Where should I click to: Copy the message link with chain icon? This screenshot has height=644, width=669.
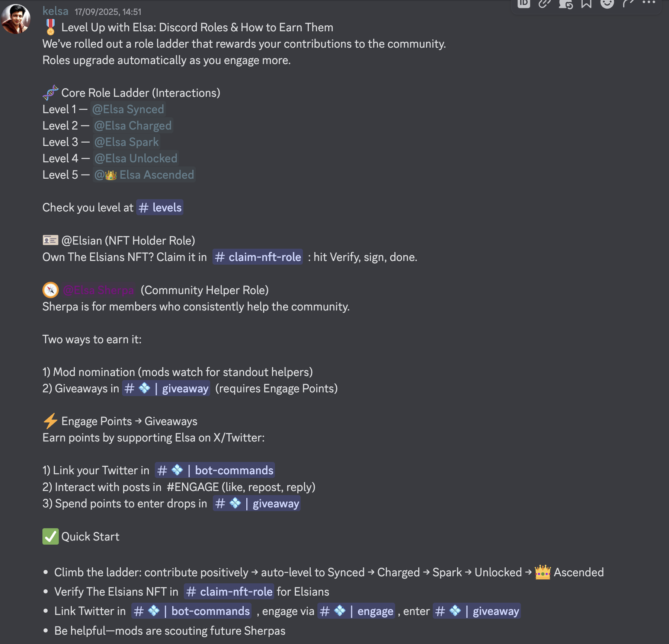pyautogui.click(x=545, y=3)
